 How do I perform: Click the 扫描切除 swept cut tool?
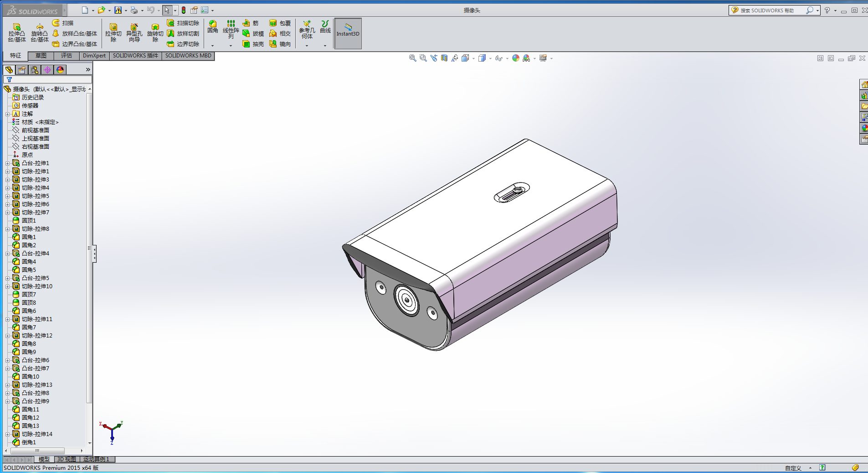183,23
